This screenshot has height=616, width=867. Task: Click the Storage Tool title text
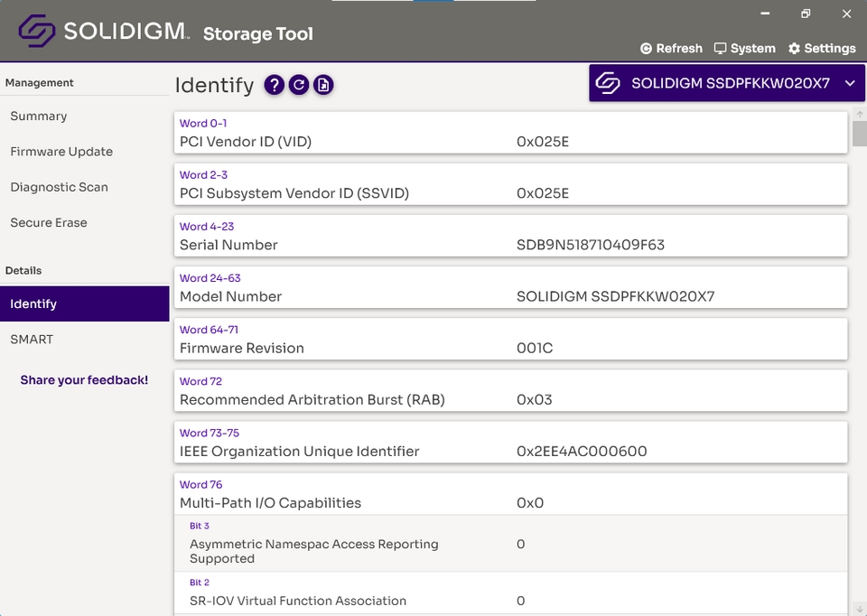pyautogui.click(x=258, y=33)
